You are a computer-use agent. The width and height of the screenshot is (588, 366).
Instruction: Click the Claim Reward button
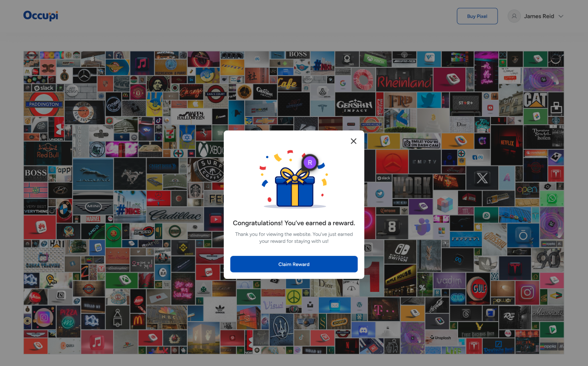[x=294, y=264]
